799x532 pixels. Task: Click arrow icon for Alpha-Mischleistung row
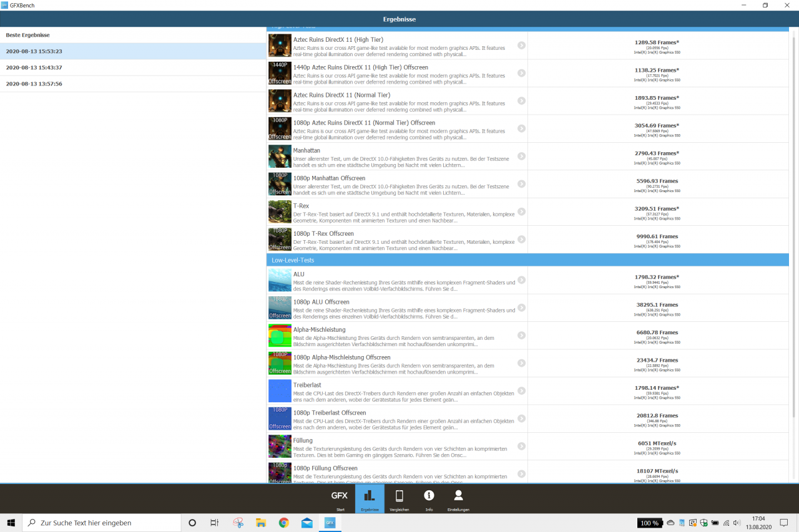[x=521, y=336]
